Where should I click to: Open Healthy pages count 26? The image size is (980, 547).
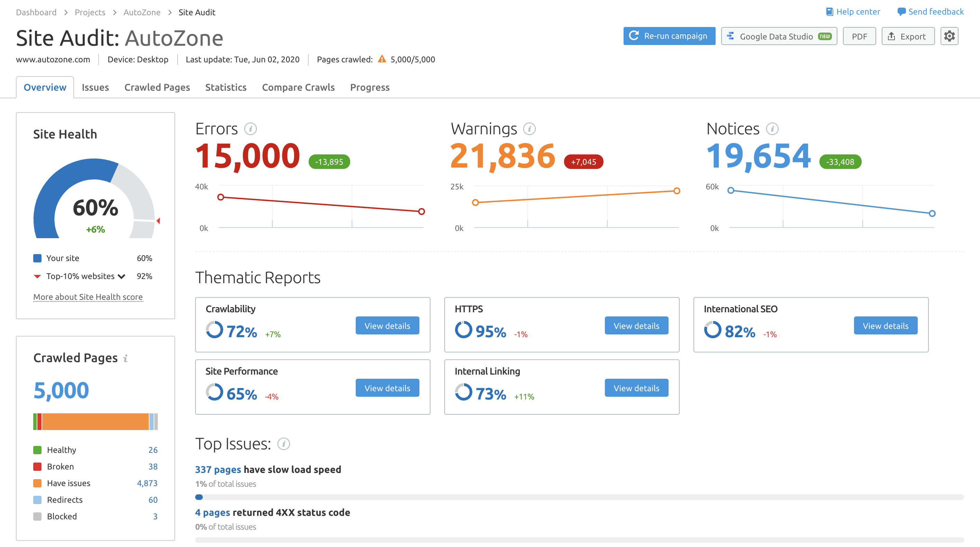[153, 450]
